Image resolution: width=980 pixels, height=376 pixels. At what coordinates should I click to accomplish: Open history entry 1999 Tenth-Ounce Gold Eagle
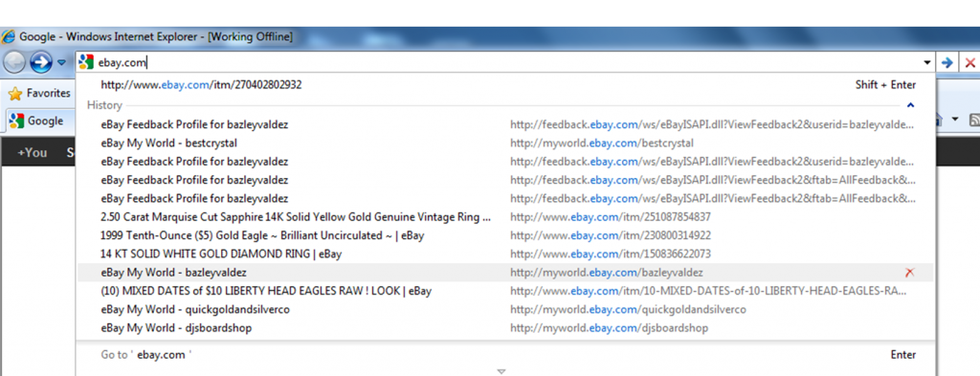[x=505, y=235]
